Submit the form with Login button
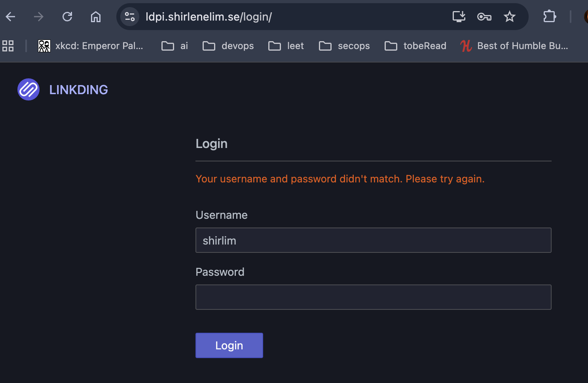The image size is (588, 383). coord(229,345)
